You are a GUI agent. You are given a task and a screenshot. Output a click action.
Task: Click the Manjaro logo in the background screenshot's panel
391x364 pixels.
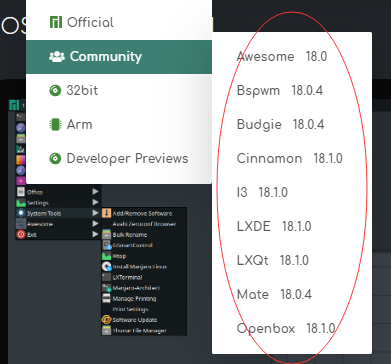coord(14,105)
